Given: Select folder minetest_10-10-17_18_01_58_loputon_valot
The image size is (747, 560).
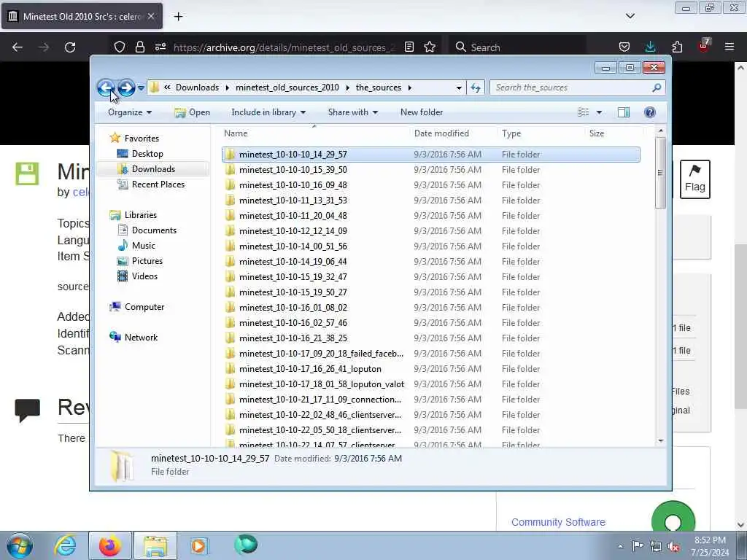Looking at the screenshot, I should [430, 384].
